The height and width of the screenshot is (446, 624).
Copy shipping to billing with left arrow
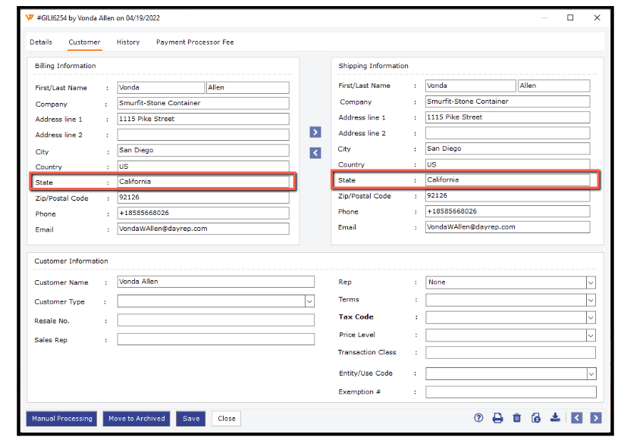(x=315, y=152)
